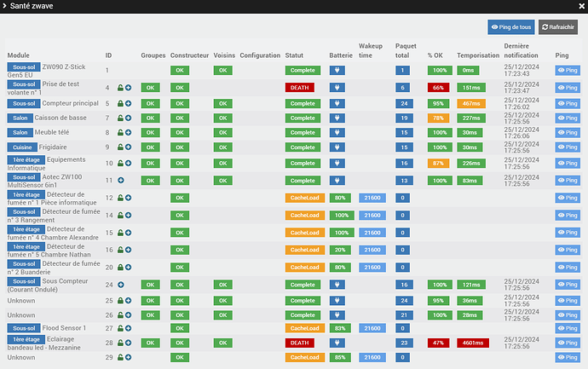Ping the Eclairage bandeau led module
588x369 pixels.
(567, 343)
